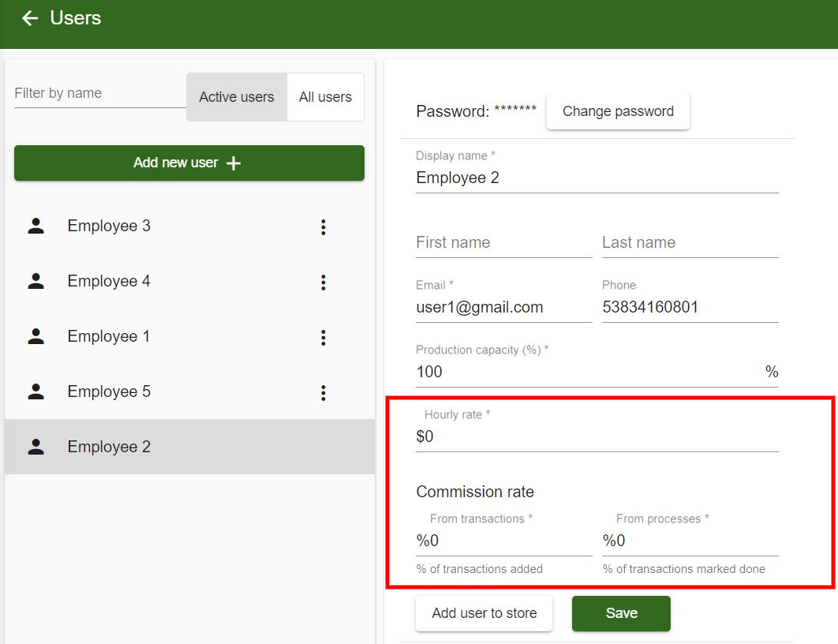This screenshot has height=644, width=838.
Task: Focus the Filter by name field
Action: tap(100, 94)
